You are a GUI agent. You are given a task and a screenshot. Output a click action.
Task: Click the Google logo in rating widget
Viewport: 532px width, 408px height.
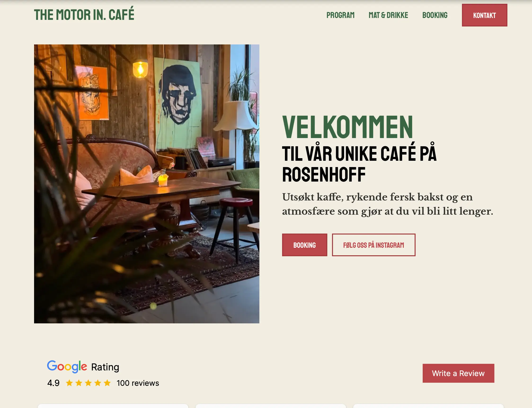[x=67, y=366]
